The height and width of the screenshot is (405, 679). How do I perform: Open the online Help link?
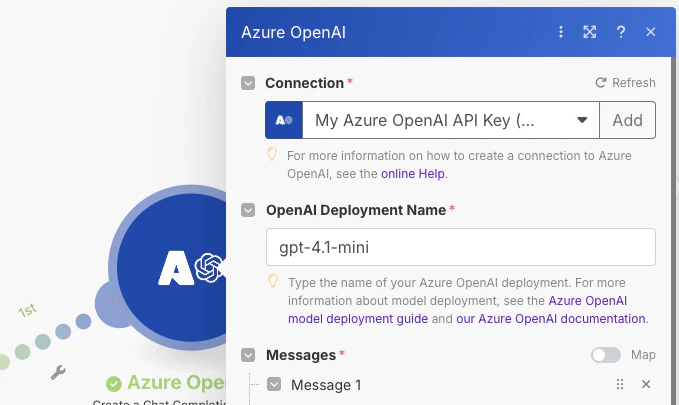click(x=413, y=174)
